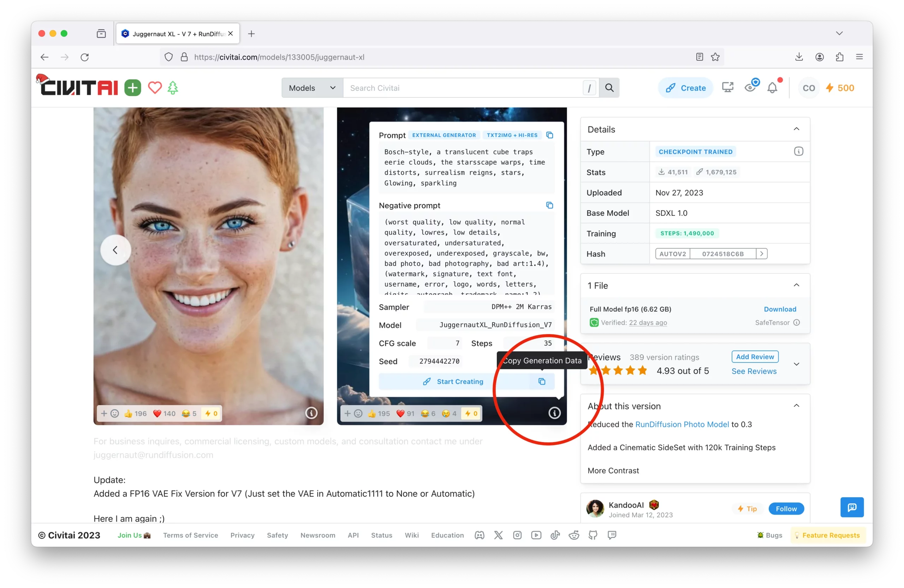The width and height of the screenshot is (904, 588).
Task: Toggle thumbs-up reaction with 196 count
Action: point(135,414)
